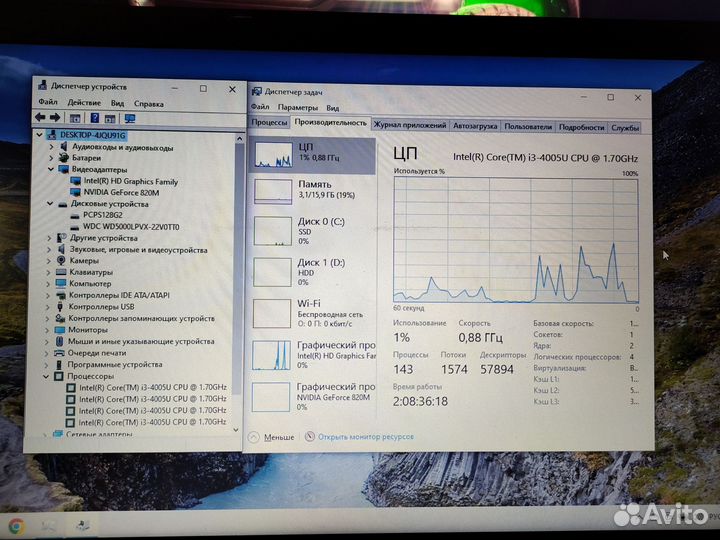
Task: Click the scroll-up arrow in Device Manager
Action: pyautogui.click(x=239, y=138)
